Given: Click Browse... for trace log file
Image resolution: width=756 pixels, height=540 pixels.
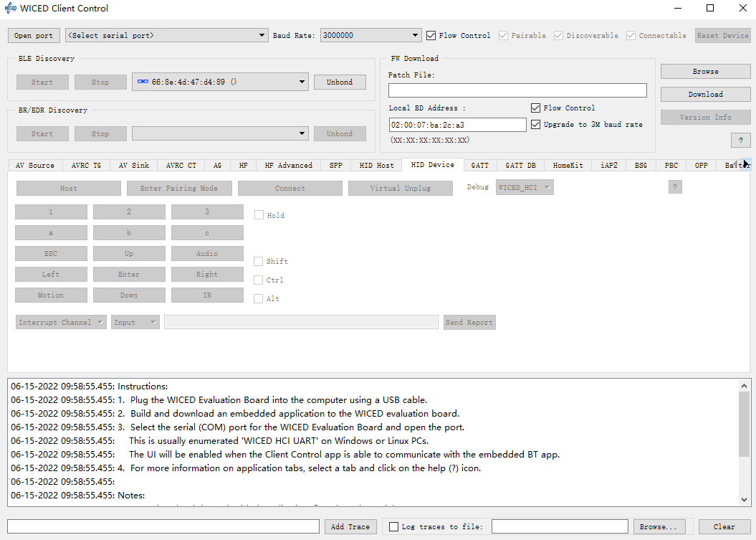Looking at the screenshot, I should coord(658,526).
